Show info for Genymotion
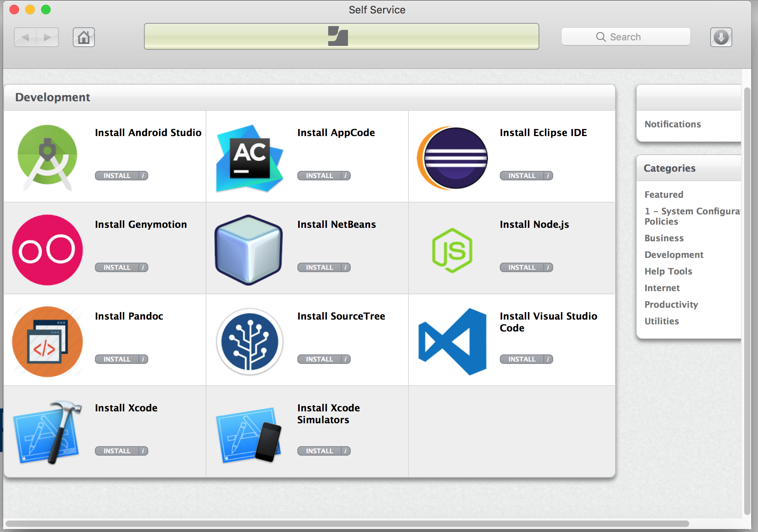758x532 pixels. [x=143, y=267]
